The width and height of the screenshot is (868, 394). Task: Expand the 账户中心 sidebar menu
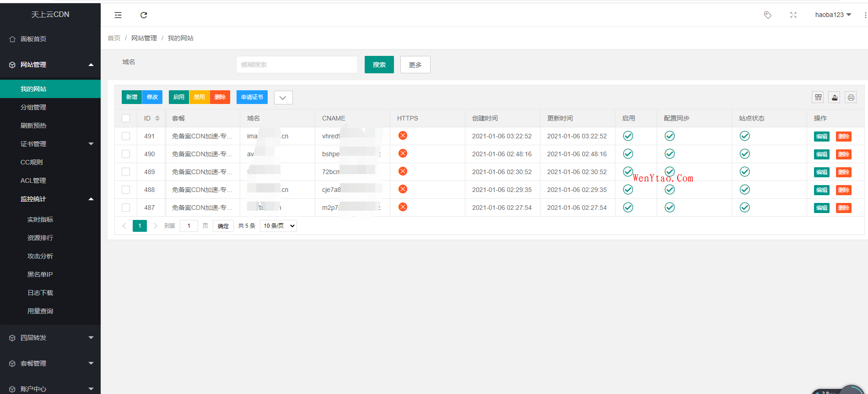coord(50,389)
